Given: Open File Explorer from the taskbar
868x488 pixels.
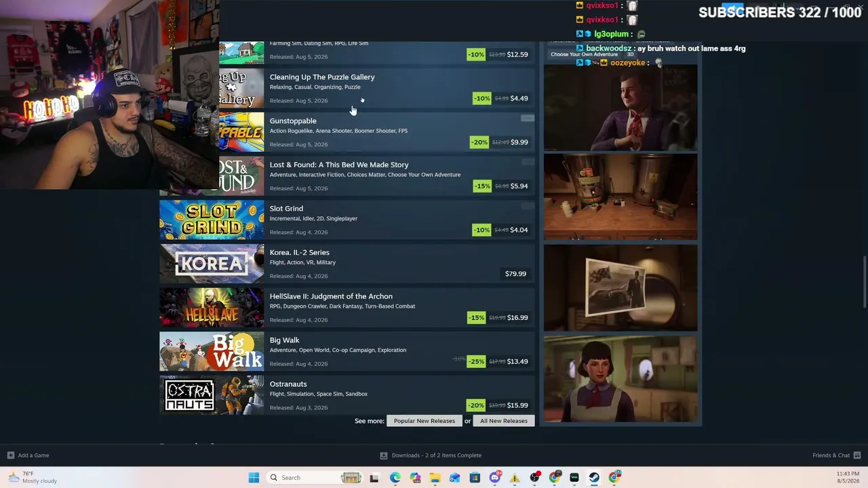Looking at the screenshot, I should pos(435,478).
